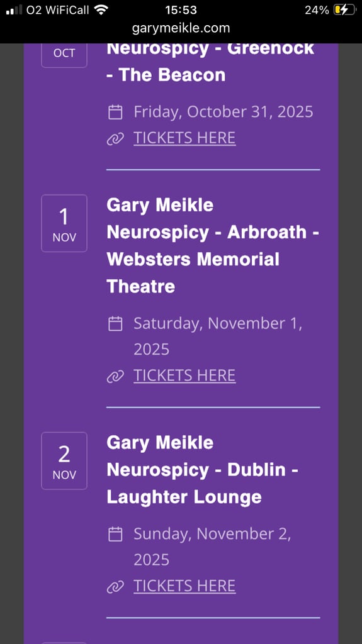Viewport: 362px width, 644px height.
Task: Tap the 1 NOV date badge
Action: pos(64,223)
